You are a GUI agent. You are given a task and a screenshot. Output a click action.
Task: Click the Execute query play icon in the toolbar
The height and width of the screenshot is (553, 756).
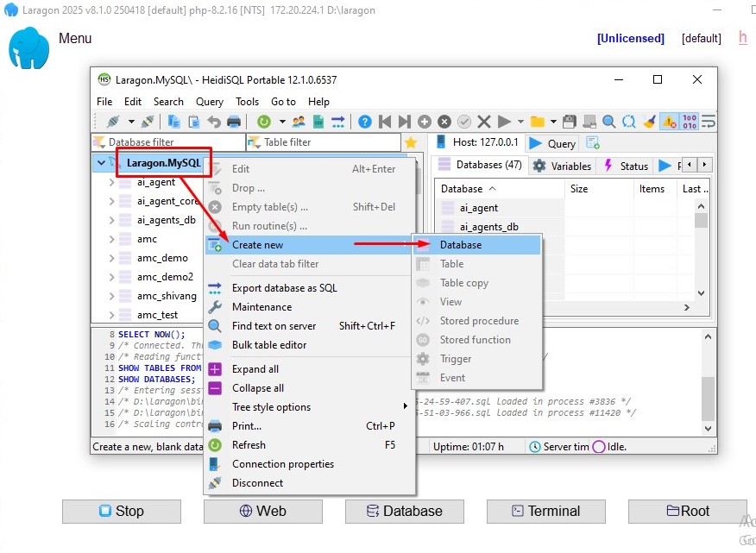coord(504,122)
